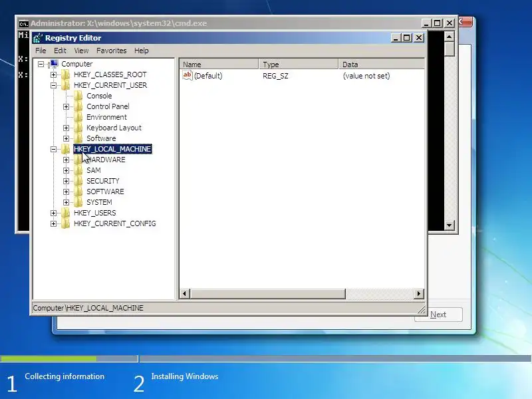Open the Help menu
The image size is (532, 399).
pyautogui.click(x=142, y=51)
